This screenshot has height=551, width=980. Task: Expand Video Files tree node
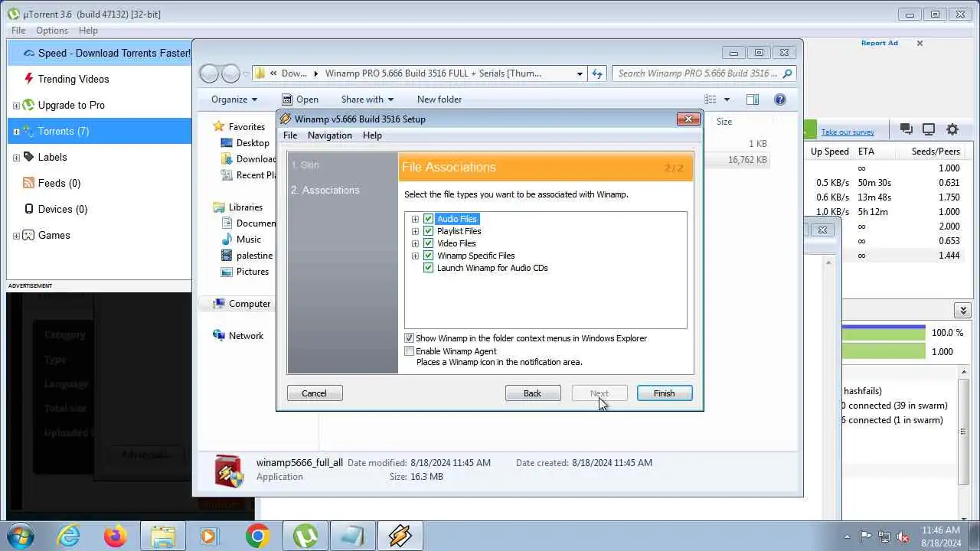tap(415, 243)
